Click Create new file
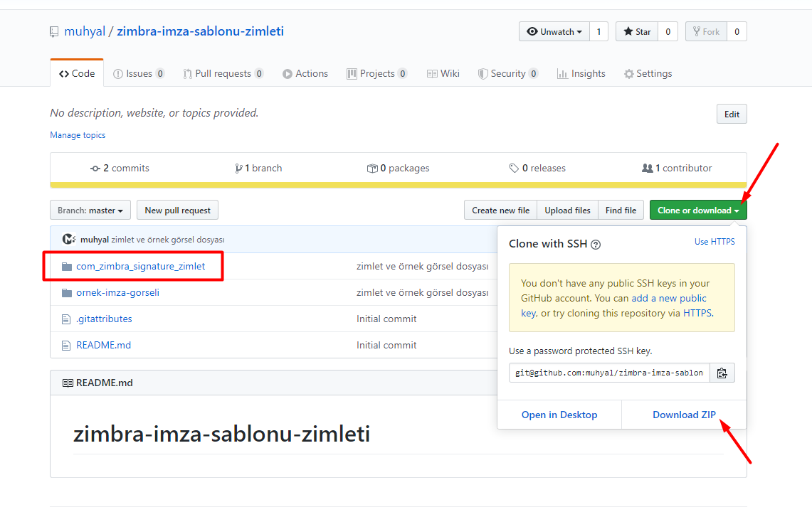Image resolution: width=812 pixels, height=517 pixels. [501, 210]
